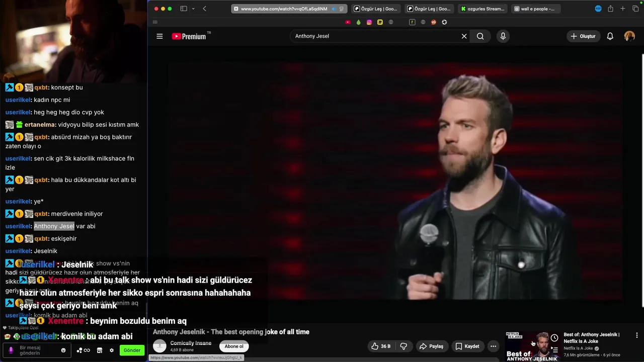
Task: Share the video via Paylaş
Action: 431,346
